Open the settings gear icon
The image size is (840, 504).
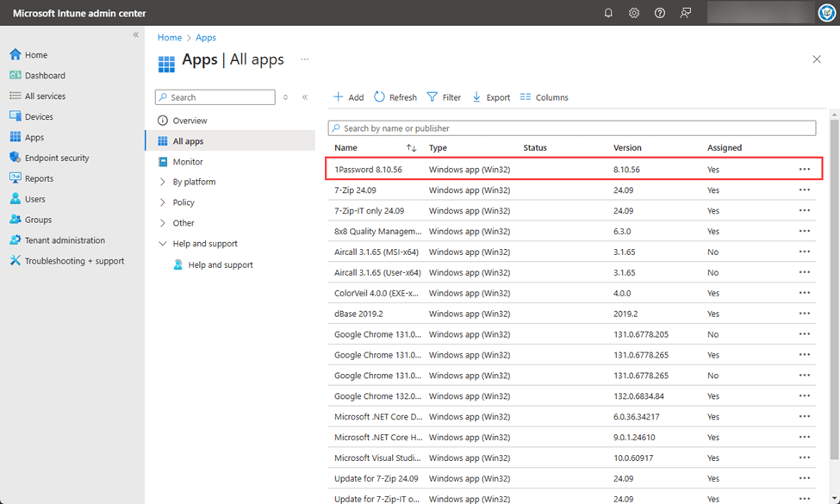(634, 13)
